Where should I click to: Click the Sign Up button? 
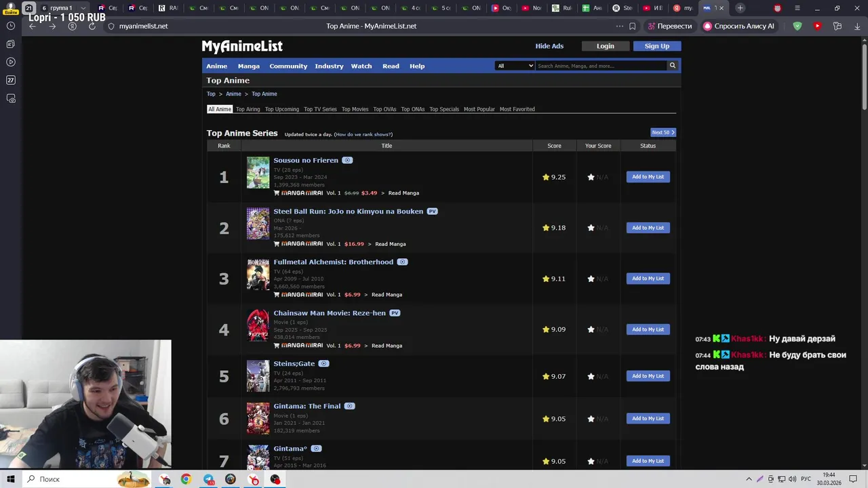[x=657, y=46]
